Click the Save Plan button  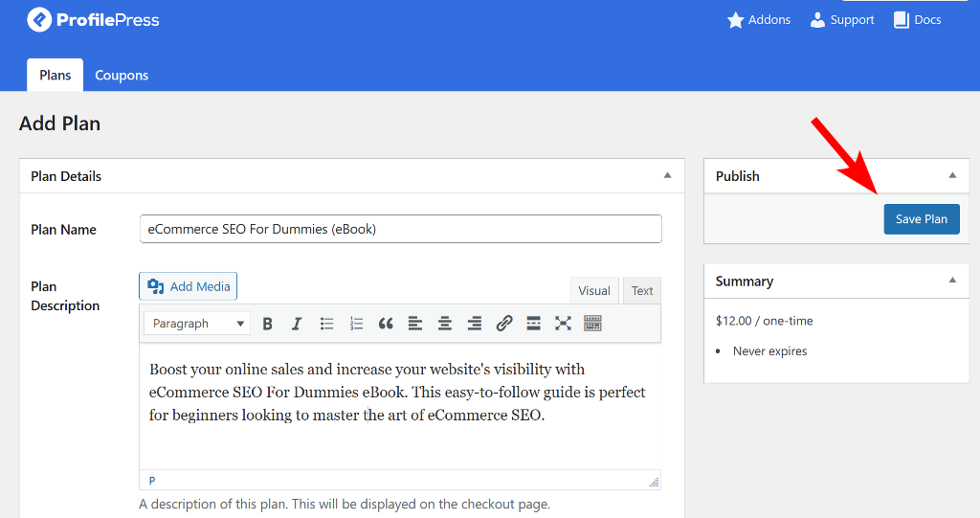(922, 219)
